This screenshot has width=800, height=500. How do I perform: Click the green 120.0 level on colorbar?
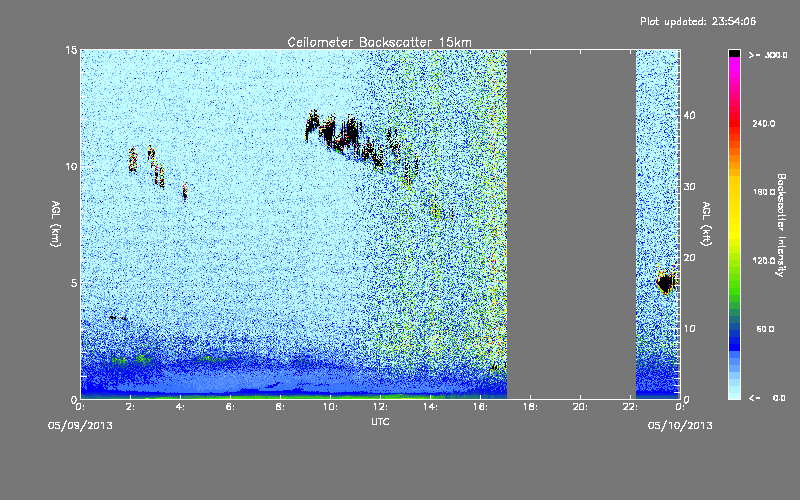click(734, 261)
